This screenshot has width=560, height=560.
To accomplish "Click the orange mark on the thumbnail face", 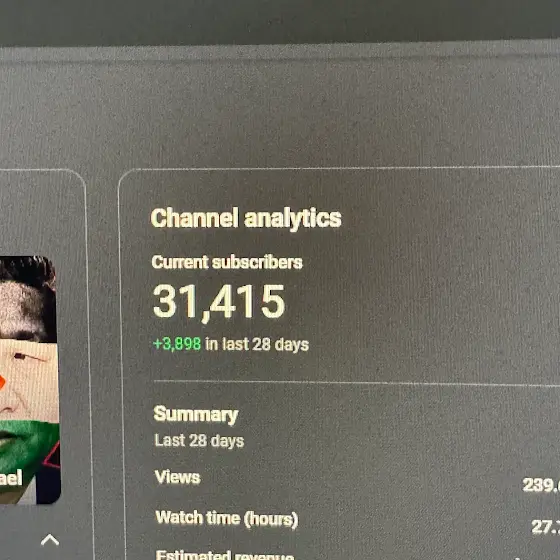I will [x=2, y=382].
